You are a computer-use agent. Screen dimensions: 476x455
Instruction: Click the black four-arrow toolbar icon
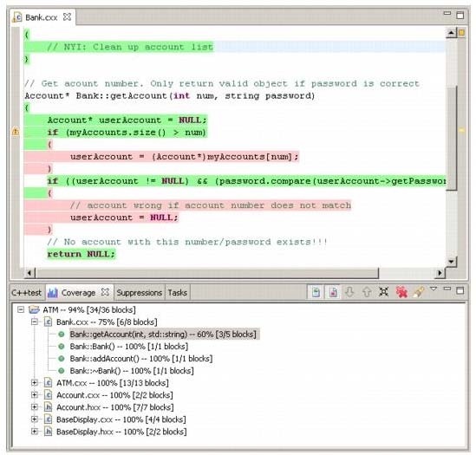coord(384,292)
